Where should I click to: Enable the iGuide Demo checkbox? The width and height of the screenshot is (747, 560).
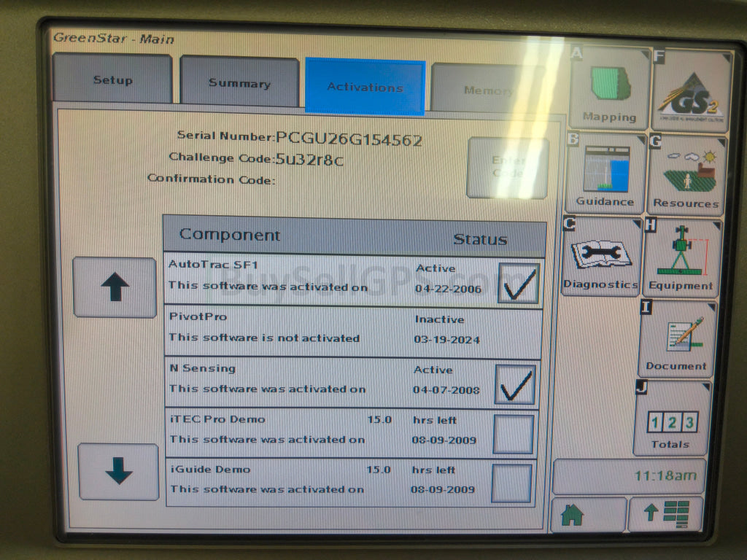[511, 483]
